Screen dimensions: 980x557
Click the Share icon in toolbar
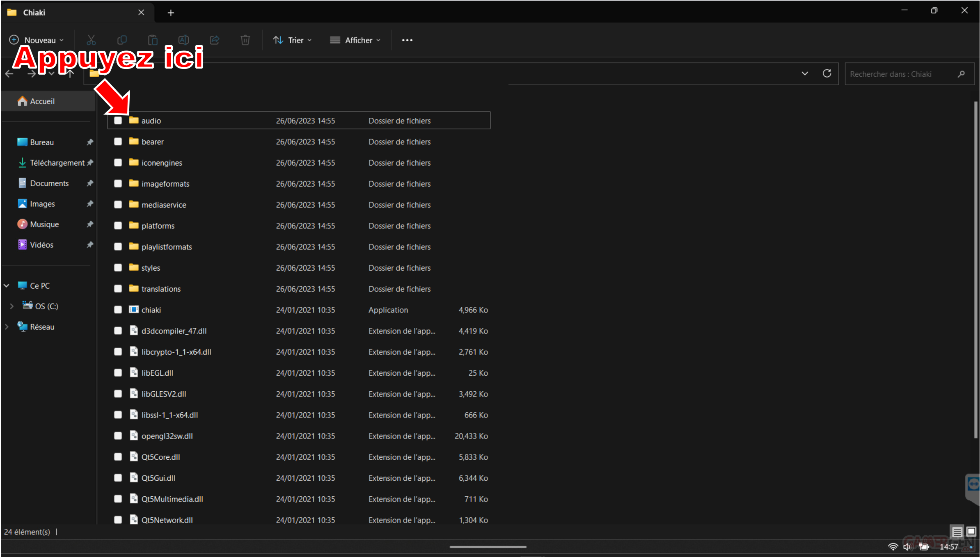tap(214, 40)
